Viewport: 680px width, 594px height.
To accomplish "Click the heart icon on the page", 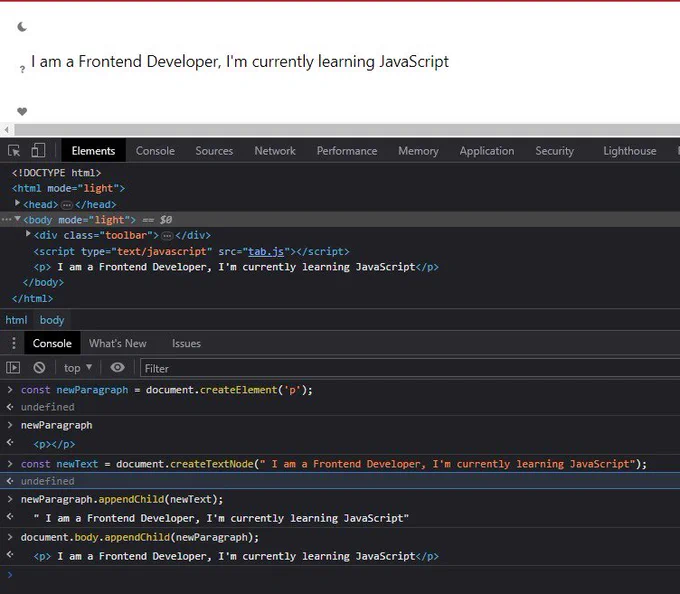I will 22,111.
